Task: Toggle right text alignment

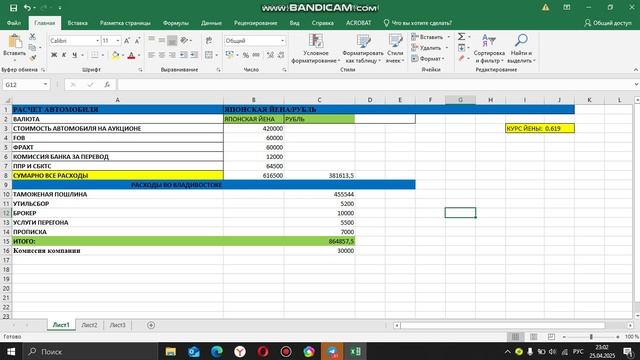Action: tap(172, 55)
